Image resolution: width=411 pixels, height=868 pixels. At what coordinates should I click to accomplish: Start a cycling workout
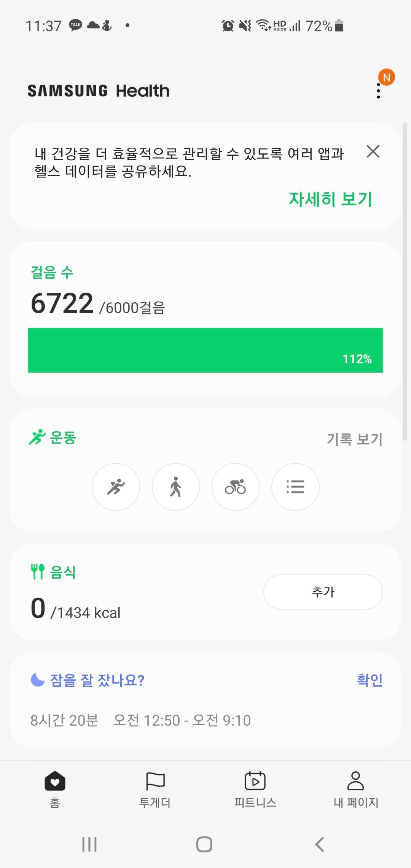tap(235, 487)
